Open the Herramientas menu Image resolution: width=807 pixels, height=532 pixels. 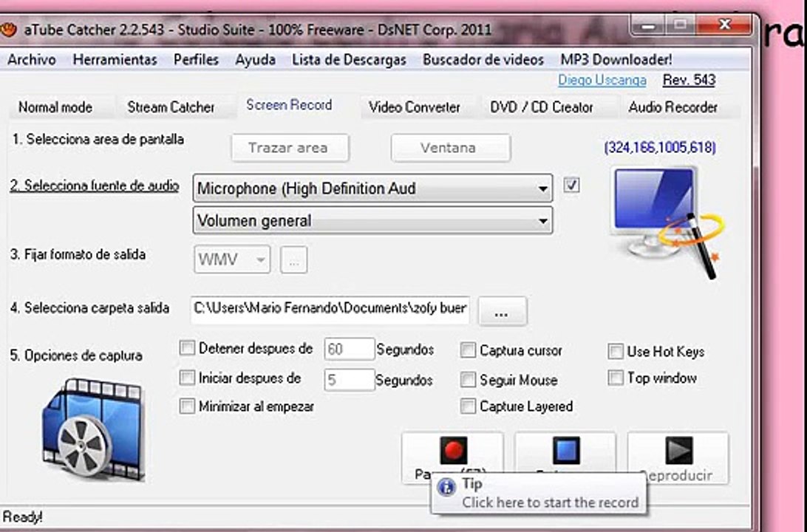[115, 60]
